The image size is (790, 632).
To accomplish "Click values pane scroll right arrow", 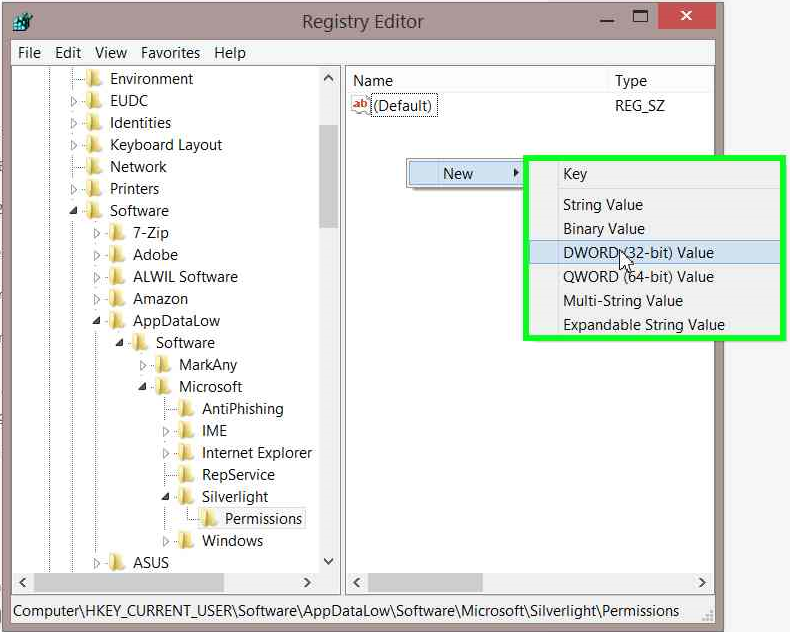I will pyautogui.click(x=702, y=583).
